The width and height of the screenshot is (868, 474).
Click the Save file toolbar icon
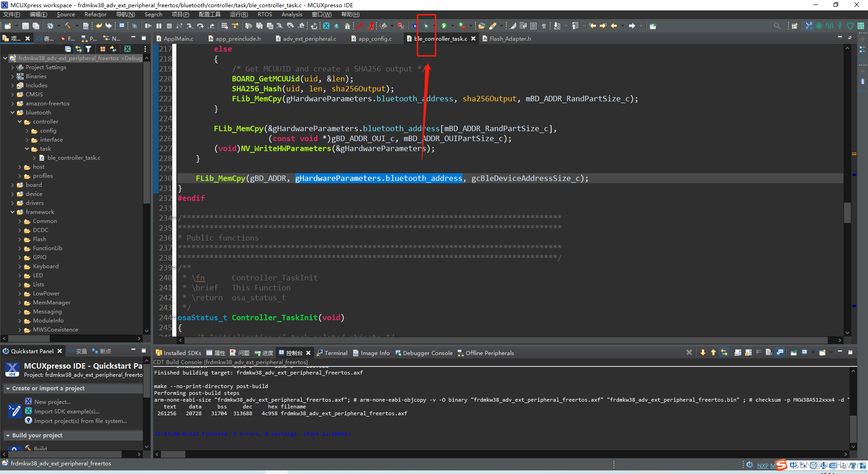(25, 26)
